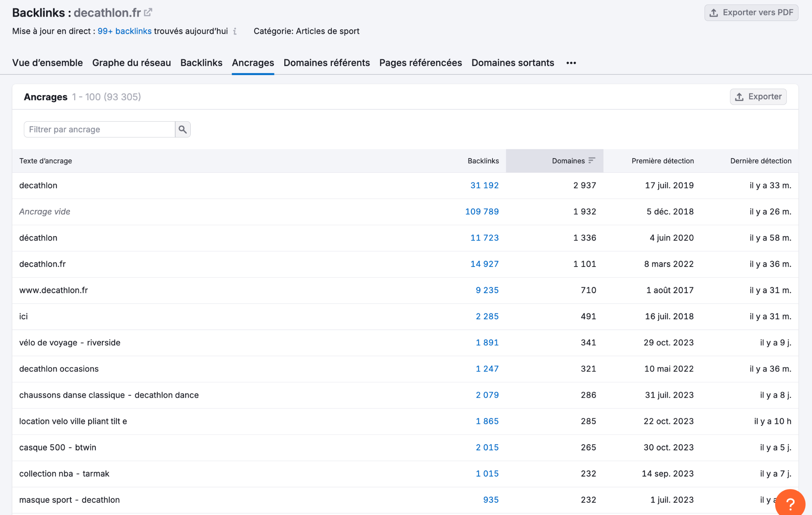Open backlinks count 2 015
812x515 pixels.
(487, 447)
